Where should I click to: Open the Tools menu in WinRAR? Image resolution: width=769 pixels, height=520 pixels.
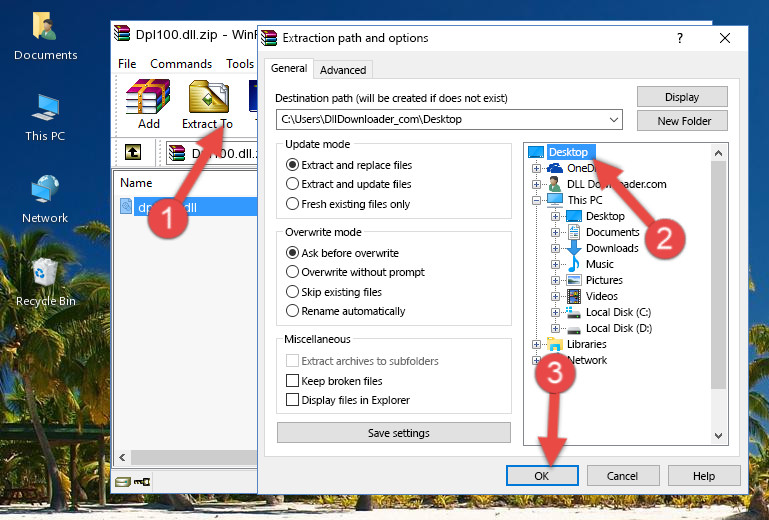[x=240, y=64]
